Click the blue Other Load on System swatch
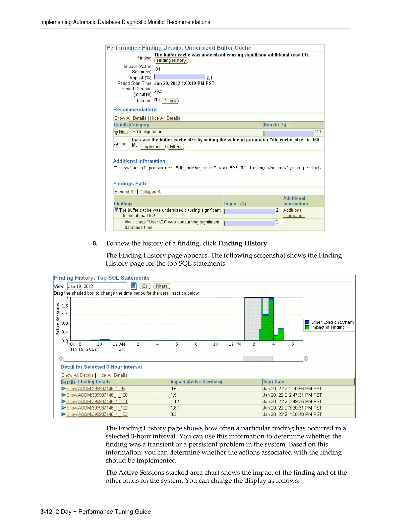 pos(307,322)
